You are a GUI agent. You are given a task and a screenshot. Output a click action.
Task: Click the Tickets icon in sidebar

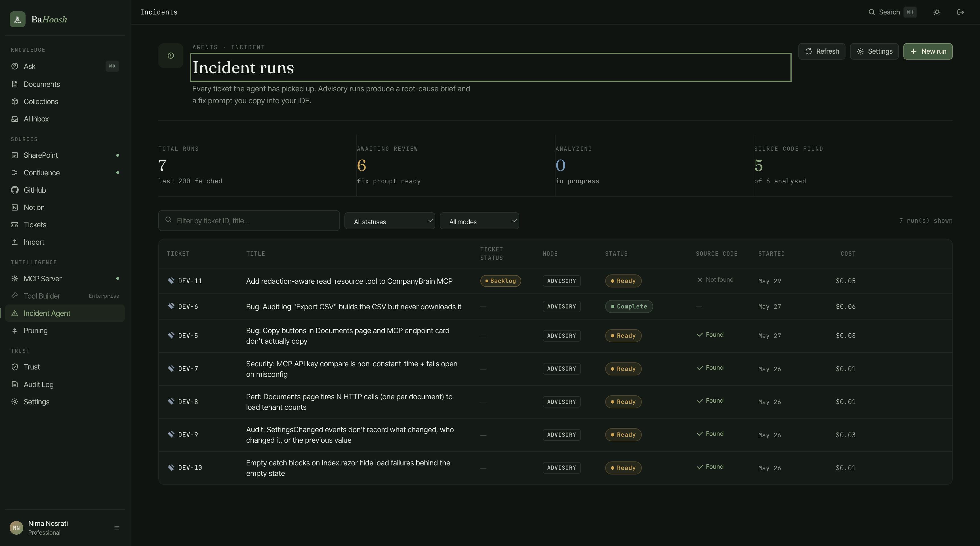tap(15, 225)
